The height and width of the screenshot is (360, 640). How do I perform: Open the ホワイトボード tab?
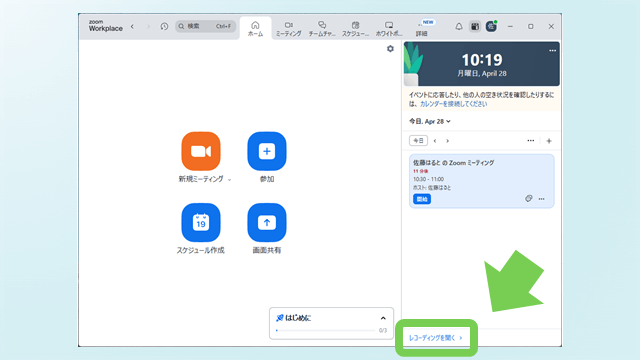(x=389, y=29)
